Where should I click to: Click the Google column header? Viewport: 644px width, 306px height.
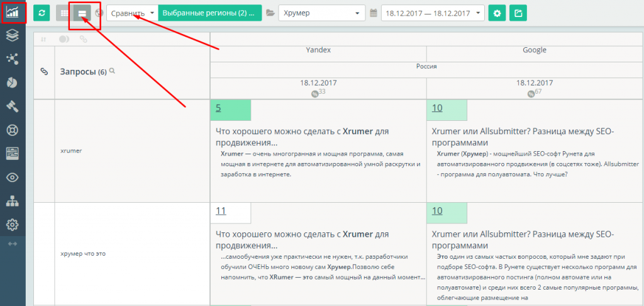[x=535, y=50]
